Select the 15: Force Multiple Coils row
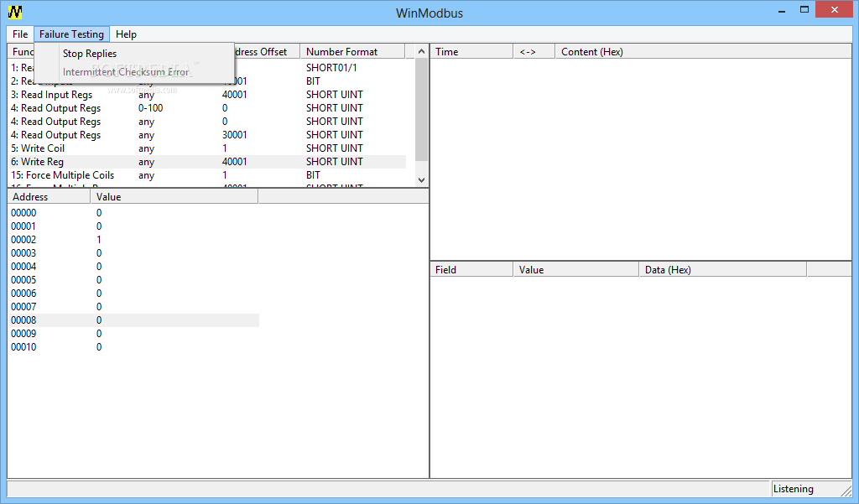 [207, 175]
